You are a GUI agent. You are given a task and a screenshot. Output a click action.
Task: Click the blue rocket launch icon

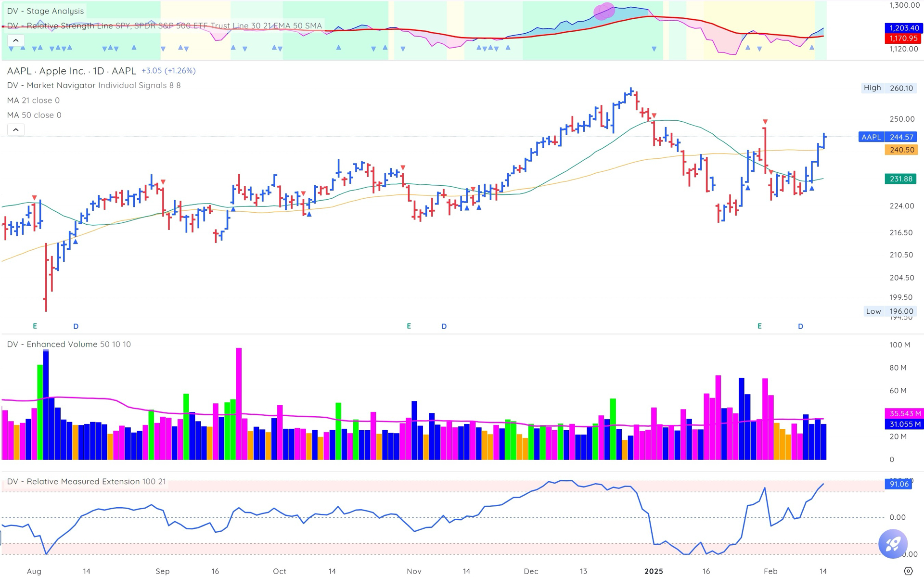click(893, 544)
